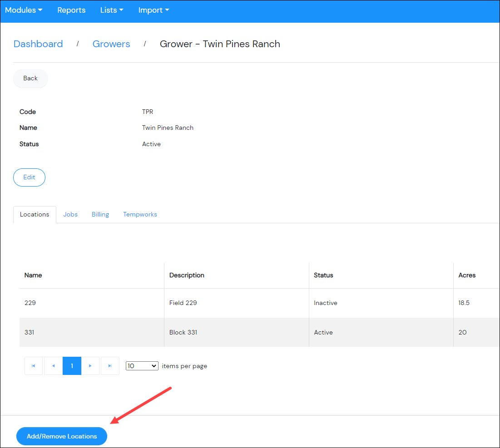Click Add/Remove Locations button
The image size is (500, 448).
pyautogui.click(x=62, y=436)
